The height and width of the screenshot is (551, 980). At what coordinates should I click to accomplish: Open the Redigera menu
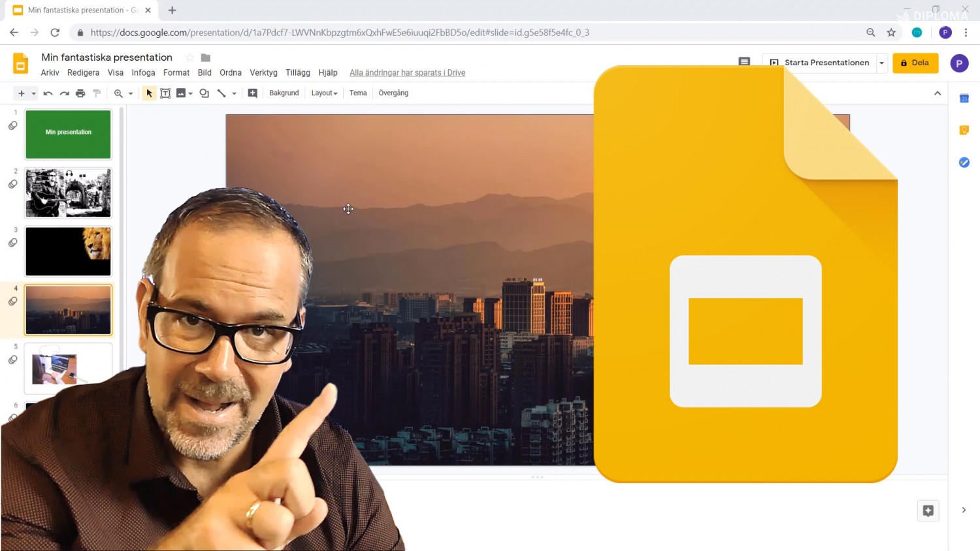[83, 72]
